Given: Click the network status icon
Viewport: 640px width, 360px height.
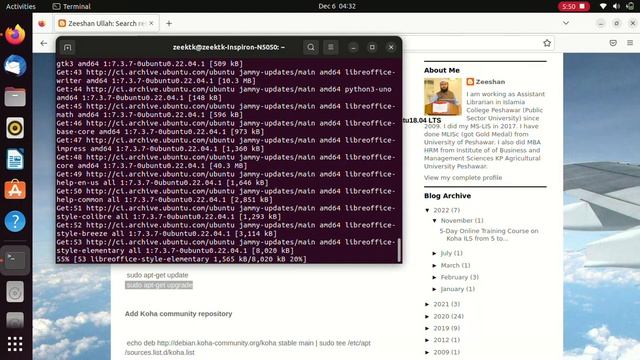Looking at the screenshot, I should tap(603, 6).
